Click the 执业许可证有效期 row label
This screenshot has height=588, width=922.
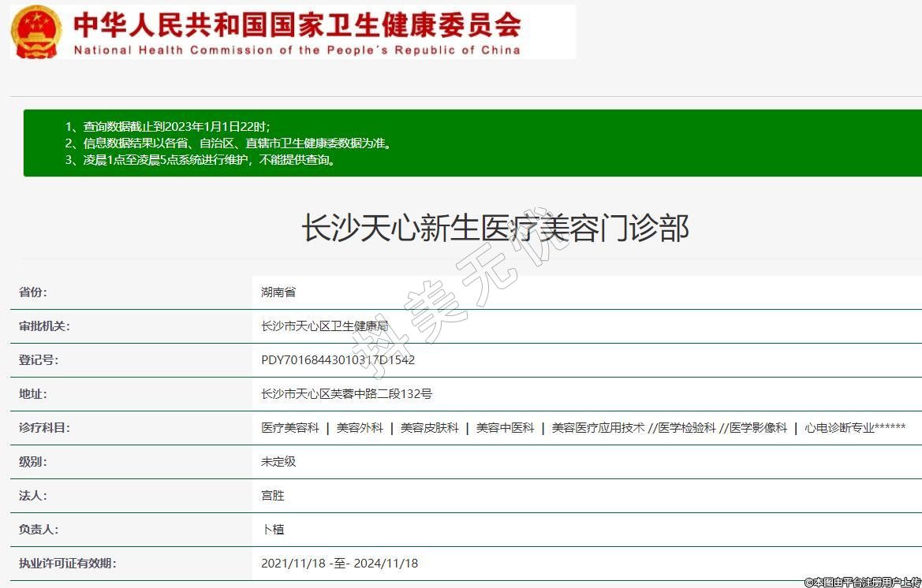point(68,564)
